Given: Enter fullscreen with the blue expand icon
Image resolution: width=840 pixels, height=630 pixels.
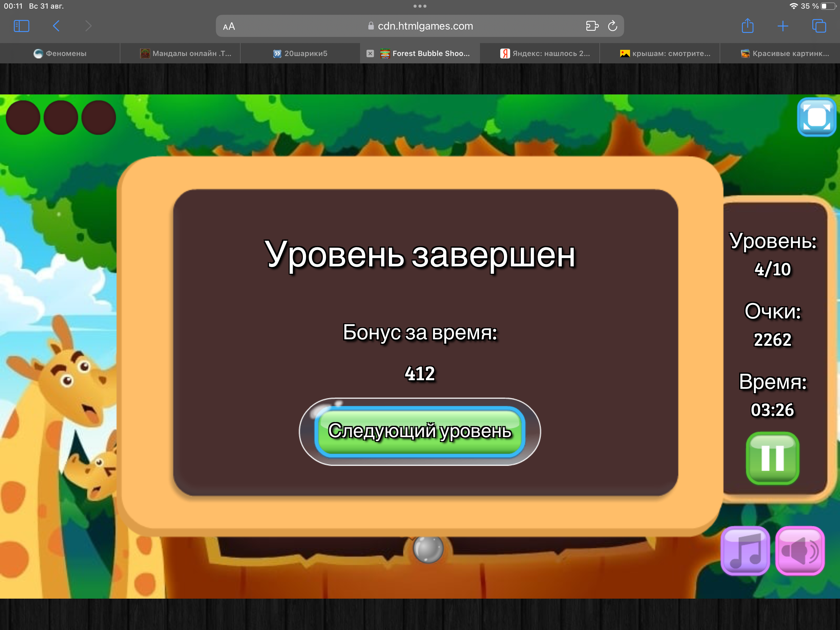Looking at the screenshot, I should coord(816,117).
